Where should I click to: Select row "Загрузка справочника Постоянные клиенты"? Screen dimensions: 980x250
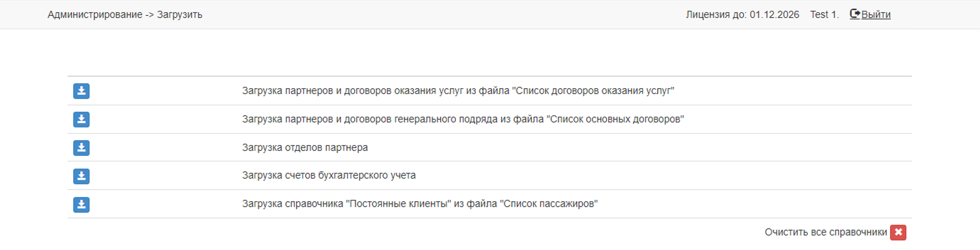(420, 204)
